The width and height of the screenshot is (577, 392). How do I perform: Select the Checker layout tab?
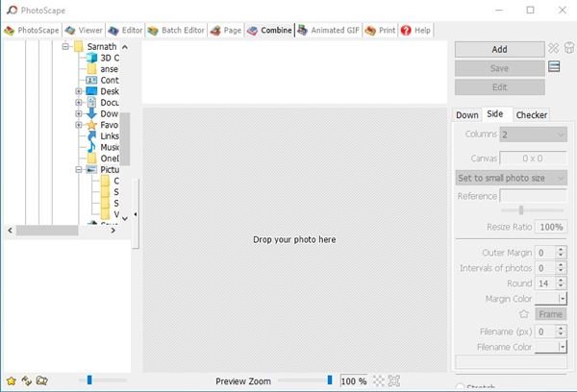(531, 115)
